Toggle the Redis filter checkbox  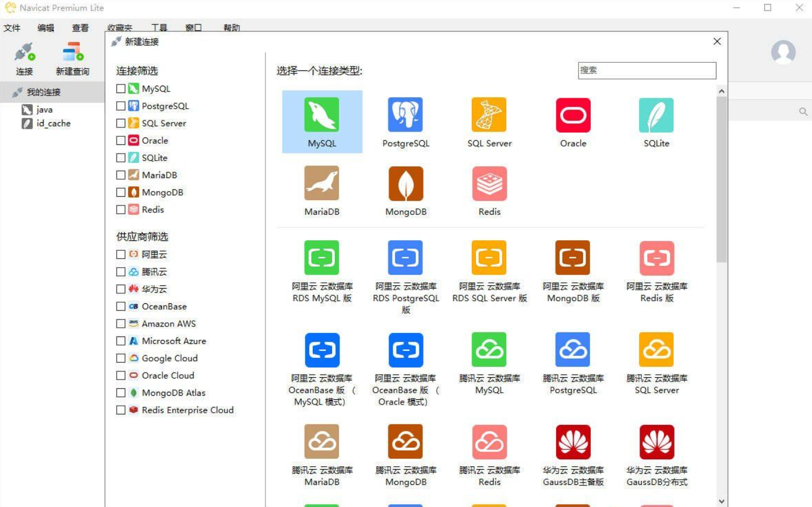121,210
